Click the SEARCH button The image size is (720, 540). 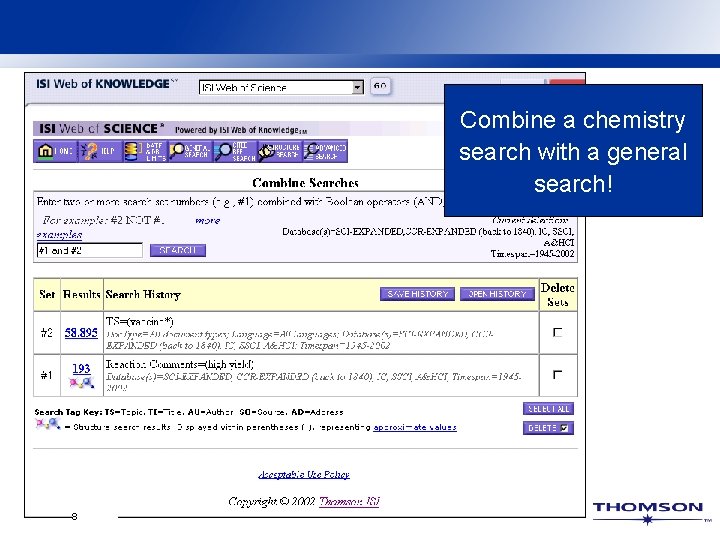point(178,250)
